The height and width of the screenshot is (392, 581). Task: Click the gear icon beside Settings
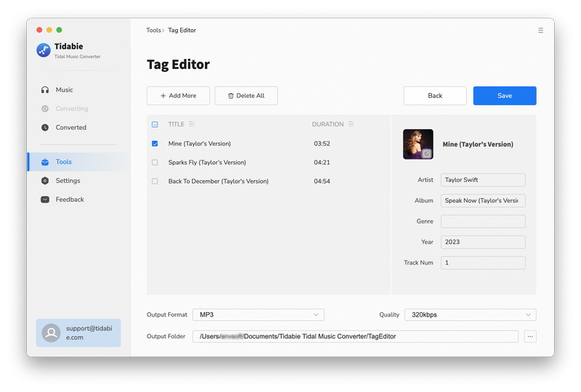(45, 181)
